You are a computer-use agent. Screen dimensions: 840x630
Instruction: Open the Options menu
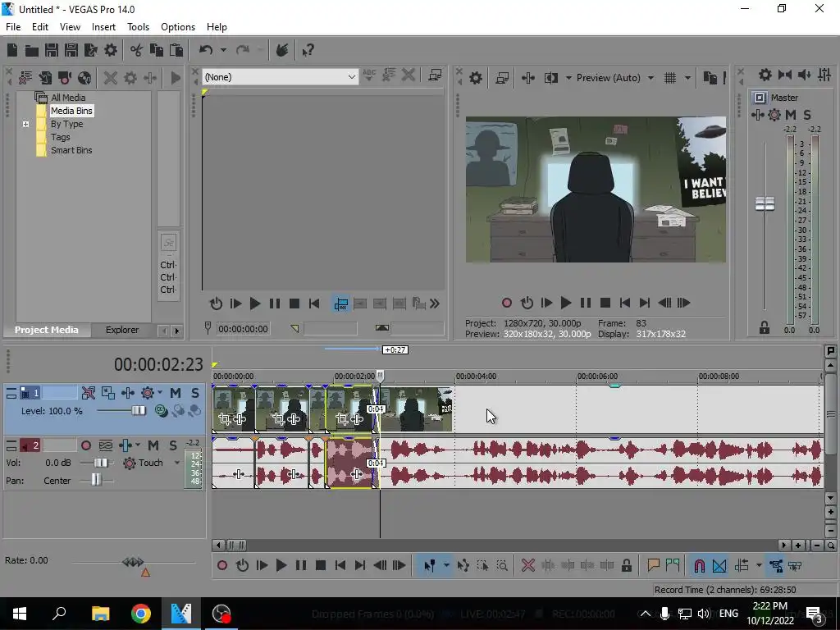178,27
